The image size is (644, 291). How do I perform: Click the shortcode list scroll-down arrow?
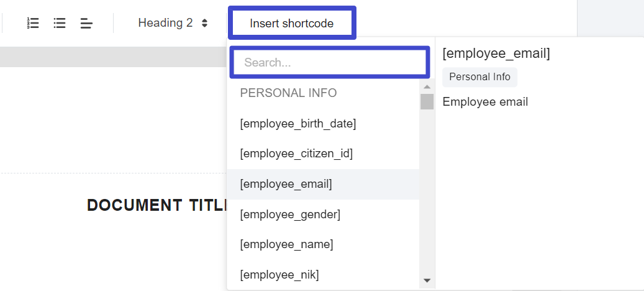tap(427, 280)
